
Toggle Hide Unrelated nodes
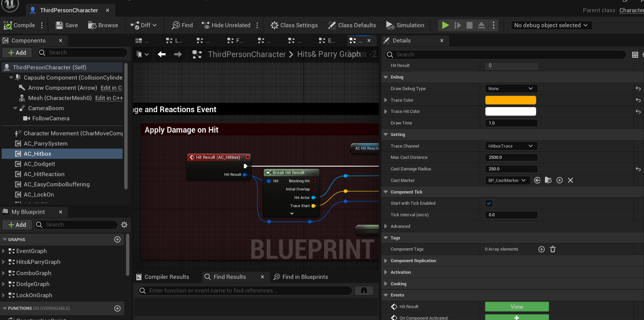(x=226, y=25)
